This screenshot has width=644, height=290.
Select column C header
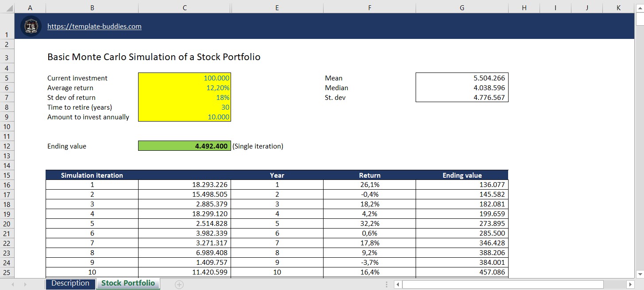point(184,8)
